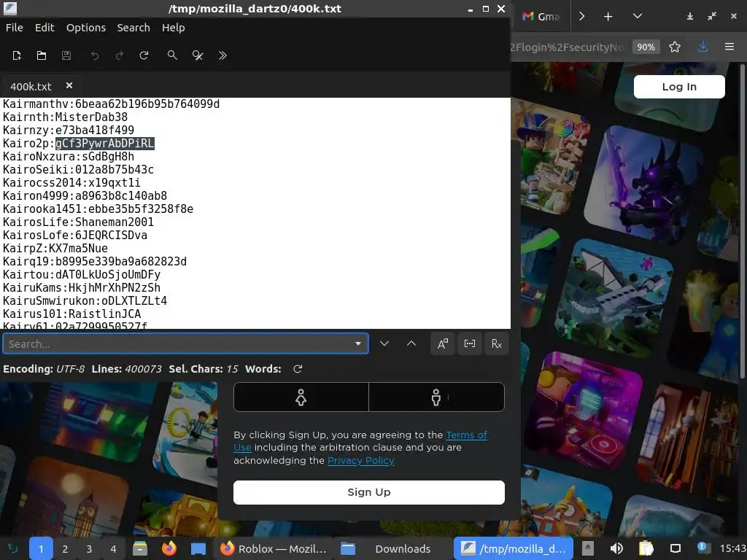Click the show desktop icon in the taskbar

point(198,548)
